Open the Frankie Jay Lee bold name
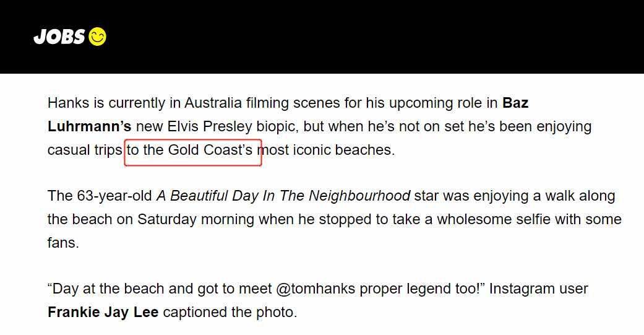644x335 pixels. pyautogui.click(x=103, y=312)
